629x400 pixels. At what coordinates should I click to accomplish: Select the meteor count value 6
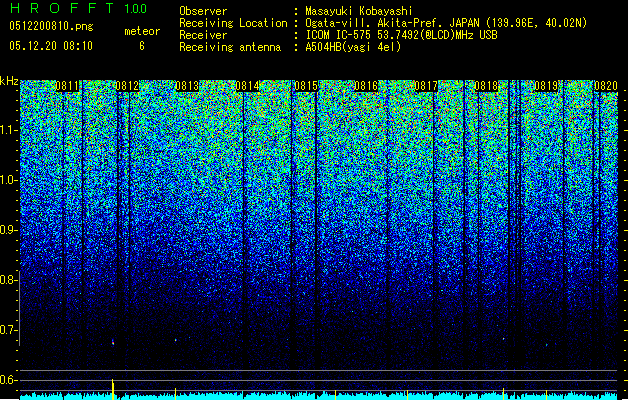[x=142, y=46]
